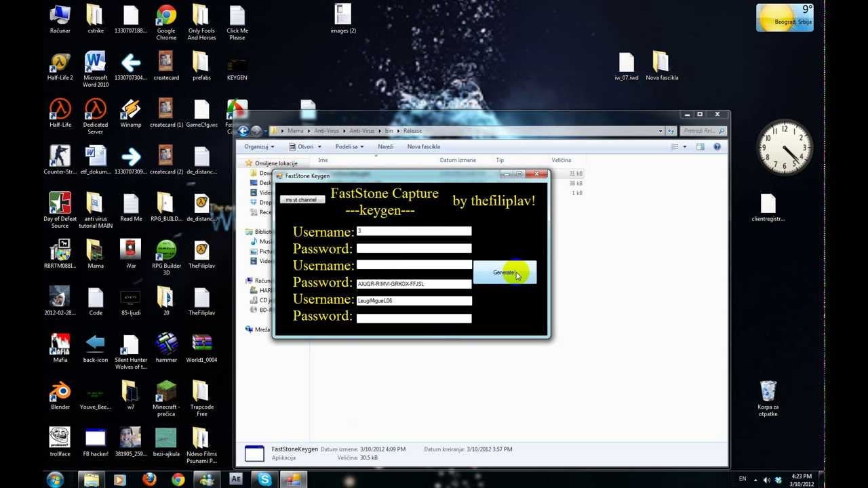Select the trollface desktop image

[60, 442]
